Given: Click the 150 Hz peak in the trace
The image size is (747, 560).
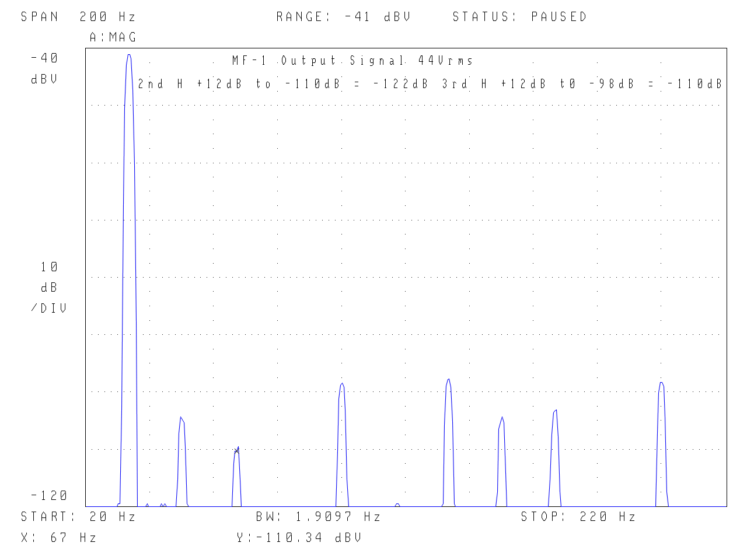Looking at the screenshot, I should click(501, 419).
